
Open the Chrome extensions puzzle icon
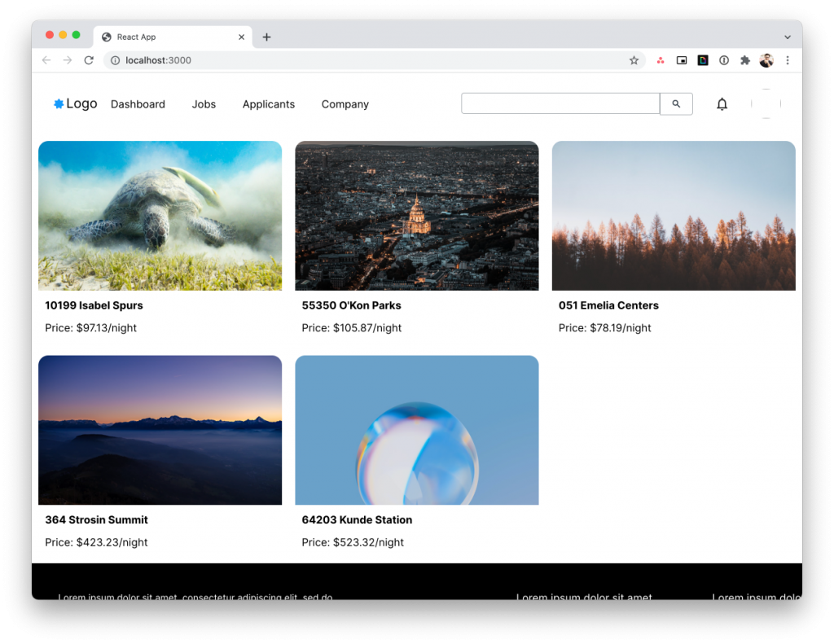click(x=744, y=60)
